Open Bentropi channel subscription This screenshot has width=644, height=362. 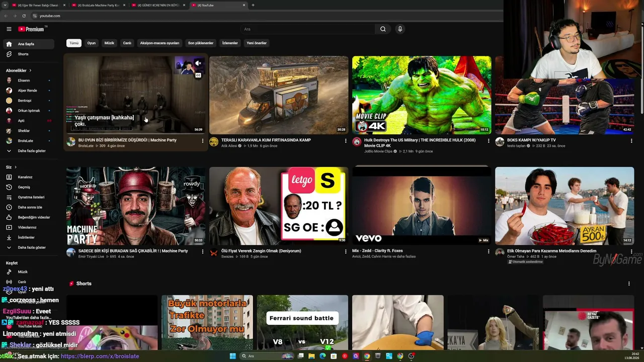(x=29, y=101)
